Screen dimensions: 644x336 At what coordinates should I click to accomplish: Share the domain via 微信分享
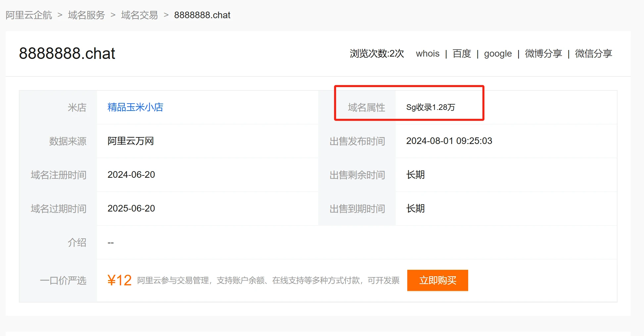tap(593, 54)
